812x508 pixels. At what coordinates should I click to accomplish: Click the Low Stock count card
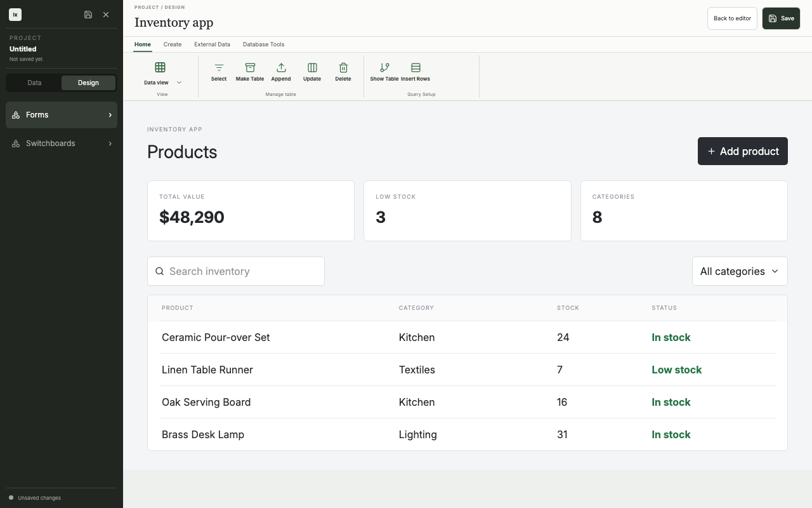tap(468, 211)
